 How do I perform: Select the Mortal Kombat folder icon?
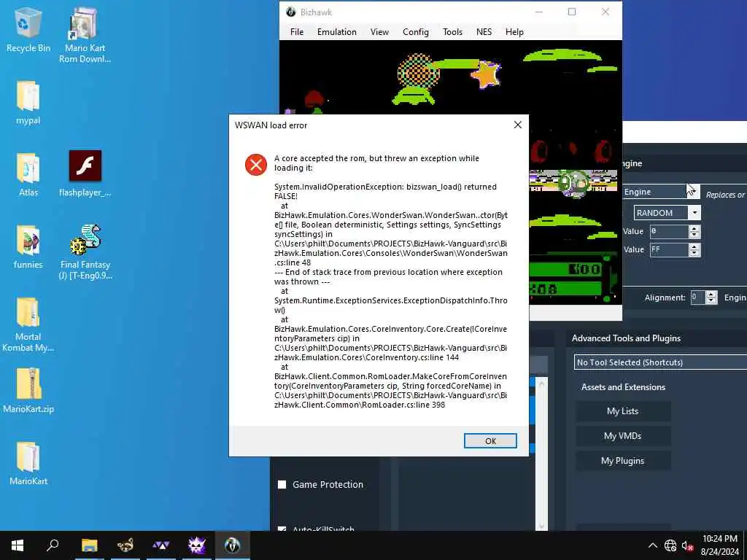(x=28, y=324)
